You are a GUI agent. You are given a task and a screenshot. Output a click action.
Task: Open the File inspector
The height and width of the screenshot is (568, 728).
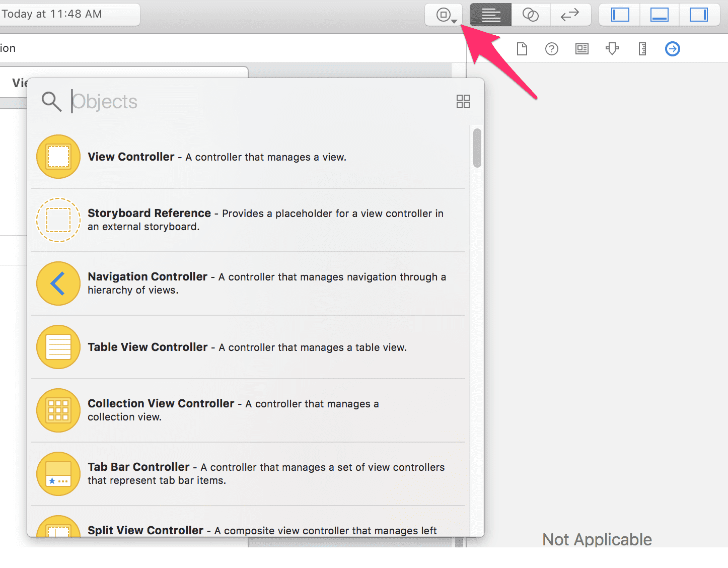pos(522,49)
